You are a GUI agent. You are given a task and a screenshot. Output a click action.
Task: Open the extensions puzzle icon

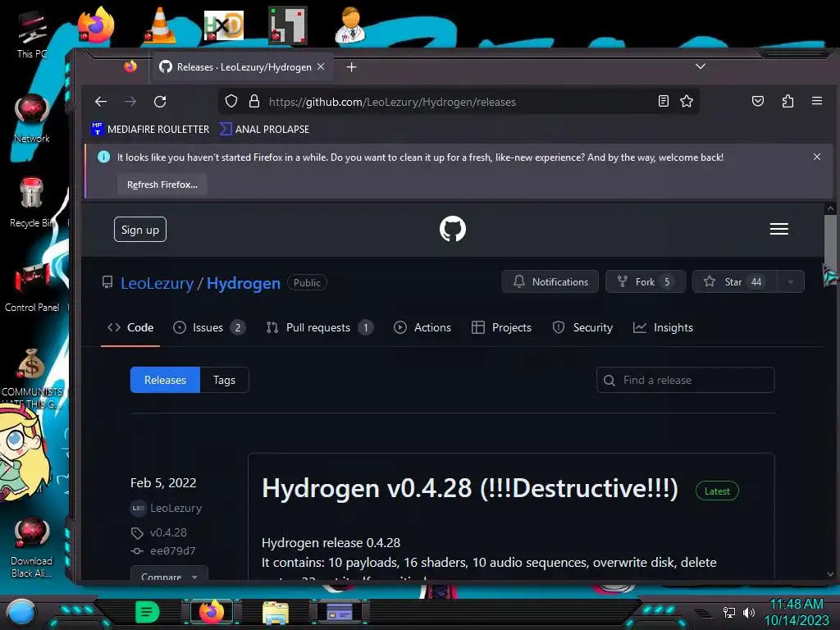[x=787, y=101]
